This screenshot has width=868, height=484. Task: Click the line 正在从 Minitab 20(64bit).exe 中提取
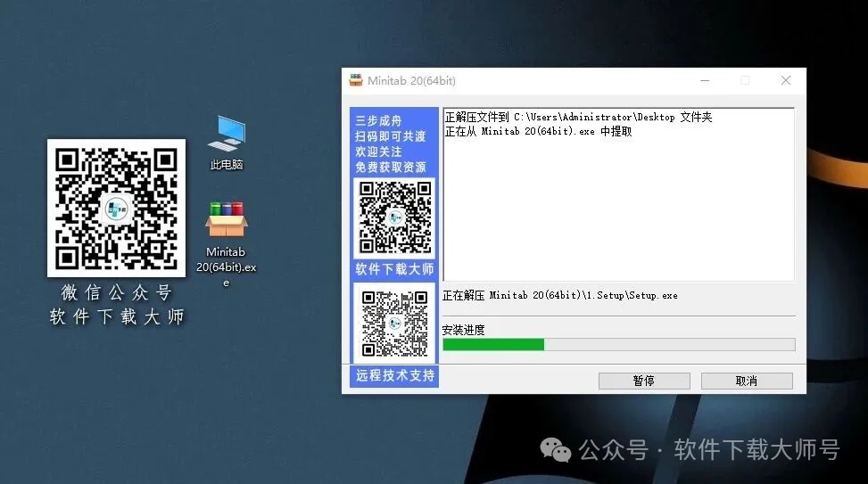(x=538, y=132)
